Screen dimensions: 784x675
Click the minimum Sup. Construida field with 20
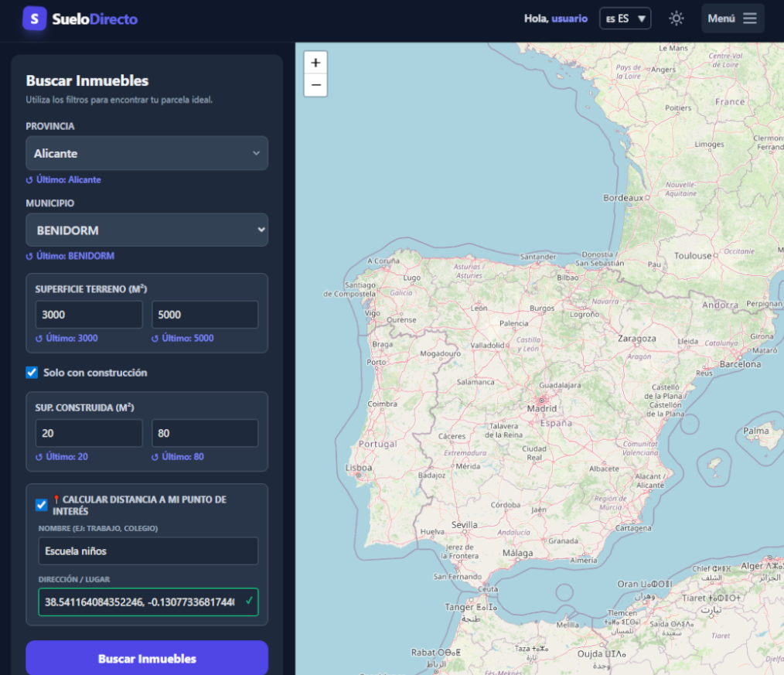click(x=89, y=433)
